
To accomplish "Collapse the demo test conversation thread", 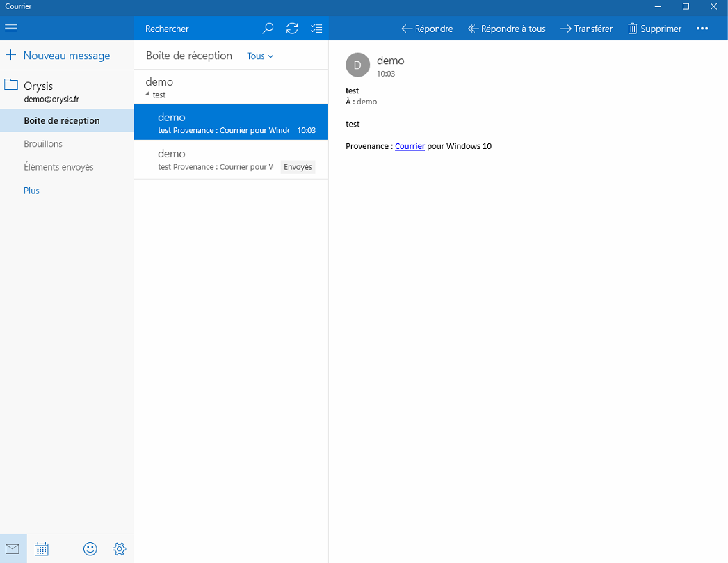I will tap(147, 94).
